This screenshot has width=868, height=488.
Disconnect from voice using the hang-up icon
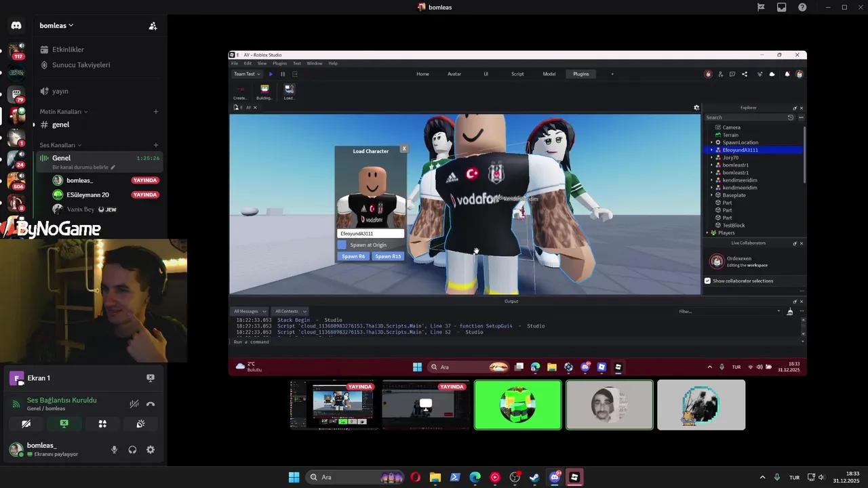(x=151, y=404)
